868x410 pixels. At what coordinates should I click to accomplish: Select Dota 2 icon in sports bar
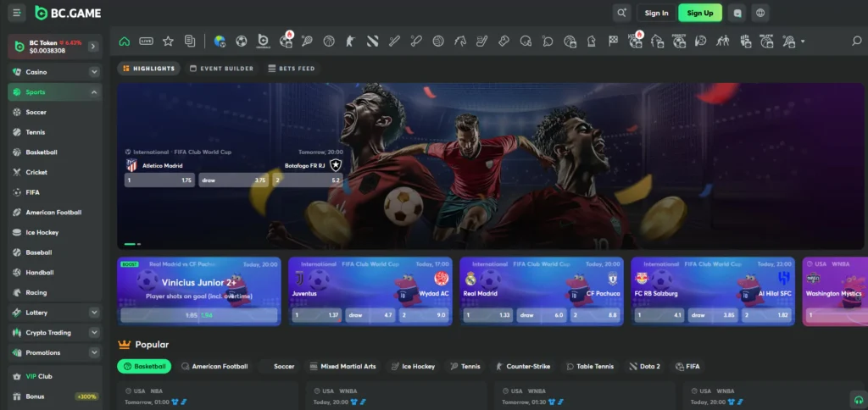[373, 41]
